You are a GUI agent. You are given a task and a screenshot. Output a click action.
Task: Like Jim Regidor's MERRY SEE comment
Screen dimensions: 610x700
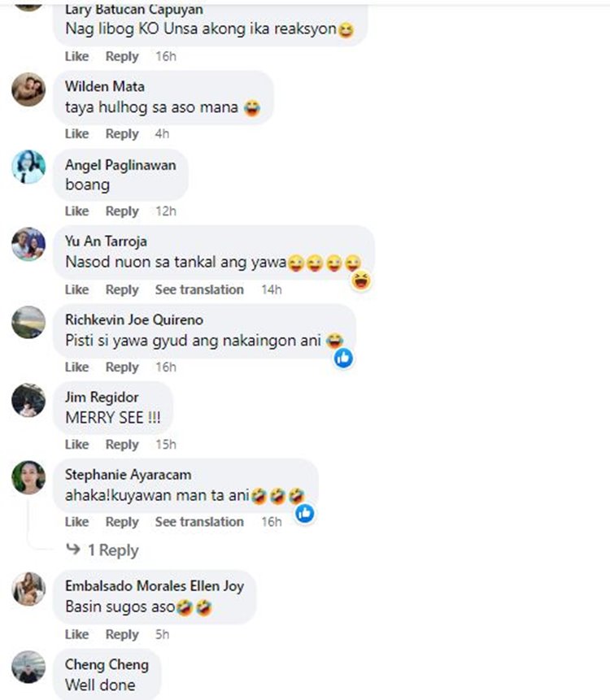(76, 444)
